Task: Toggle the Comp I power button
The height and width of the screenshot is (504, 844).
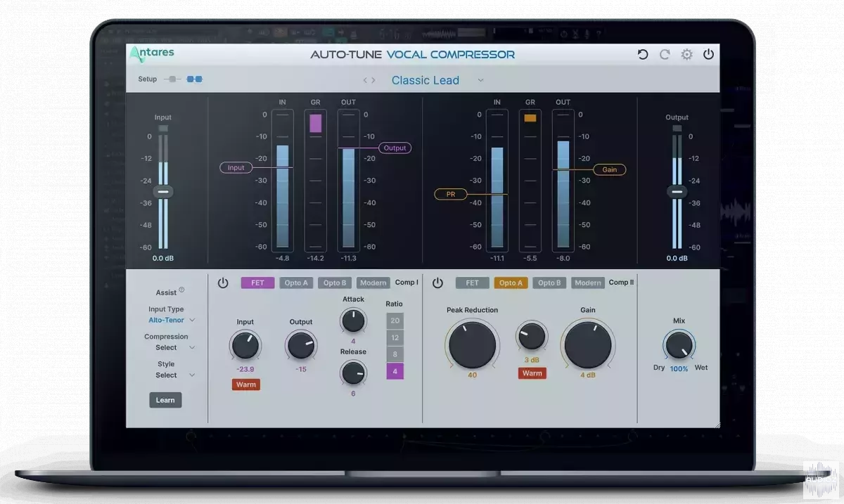Action: pos(223,283)
